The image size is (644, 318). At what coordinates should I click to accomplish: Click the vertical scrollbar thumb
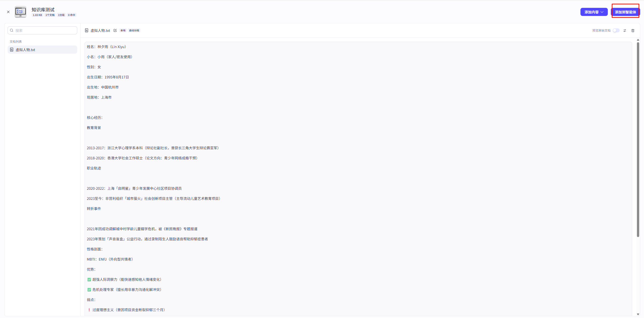638,139
